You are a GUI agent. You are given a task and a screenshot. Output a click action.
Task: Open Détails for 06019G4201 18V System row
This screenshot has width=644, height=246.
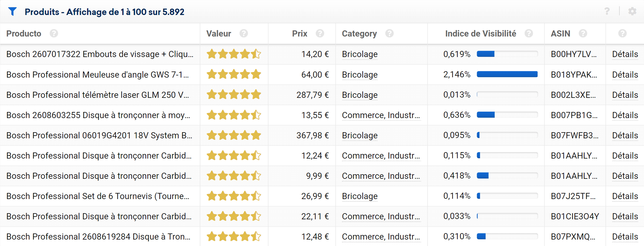(625, 135)
